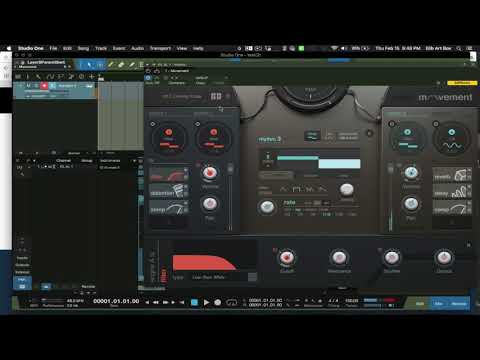Click the tempo 120.00 field
Screen dimensions: 480x360
[x=352, y=300]
